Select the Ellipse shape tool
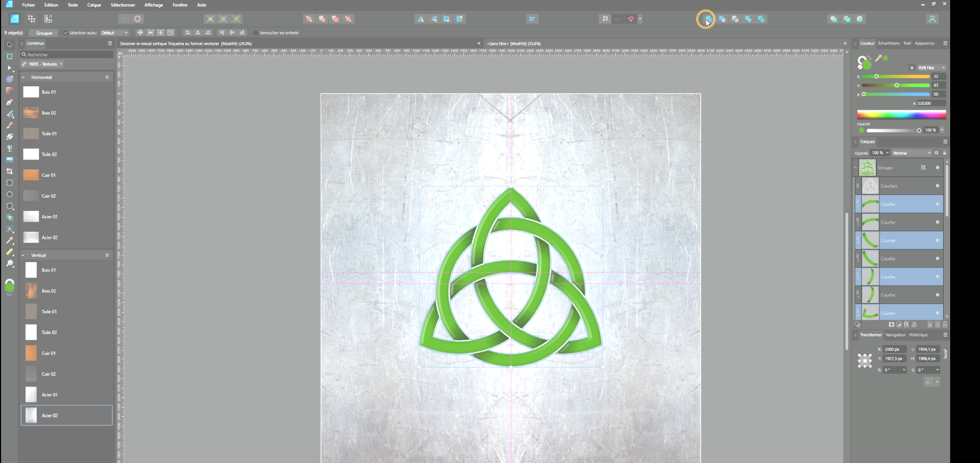980x463 pixels. [9, 194]
